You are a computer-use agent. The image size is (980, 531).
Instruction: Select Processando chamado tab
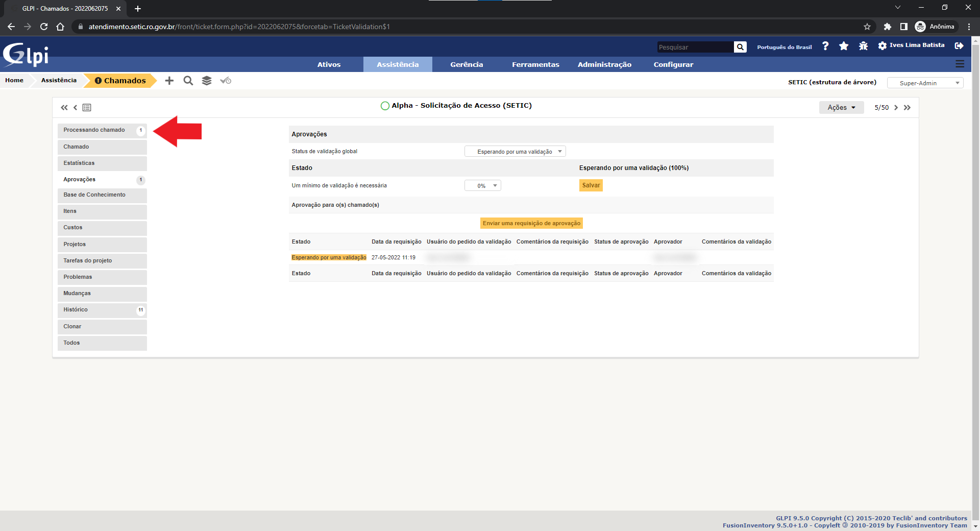click(x=102, y=130)
